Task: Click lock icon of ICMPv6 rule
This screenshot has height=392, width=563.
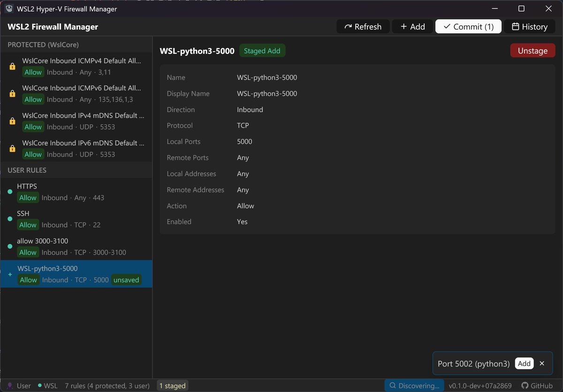Action: point(13,94)
